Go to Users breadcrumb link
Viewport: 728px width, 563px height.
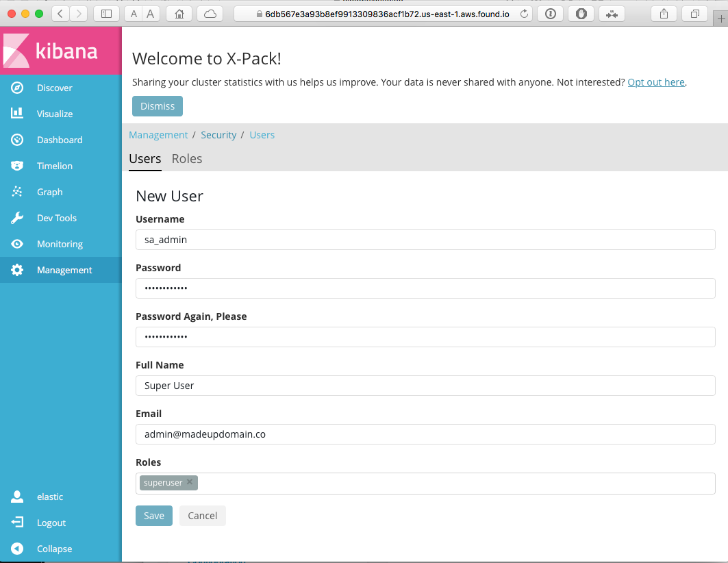pos(262,135)
